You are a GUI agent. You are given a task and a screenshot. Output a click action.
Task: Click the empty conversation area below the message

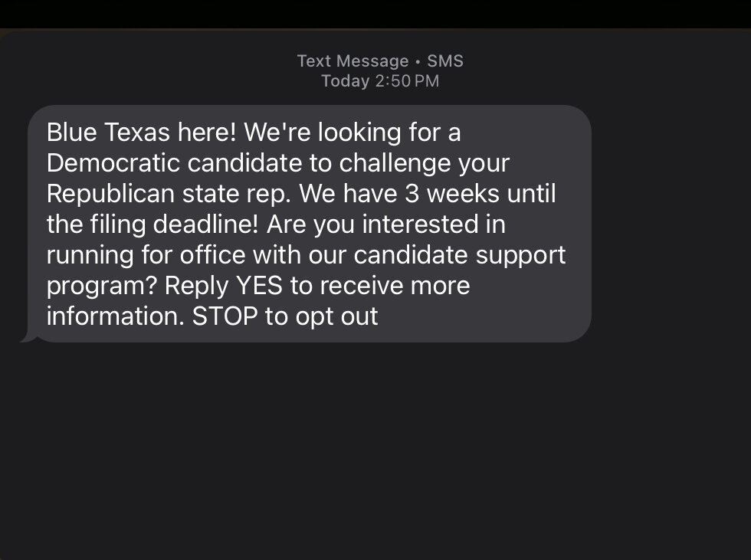(375, 452)
